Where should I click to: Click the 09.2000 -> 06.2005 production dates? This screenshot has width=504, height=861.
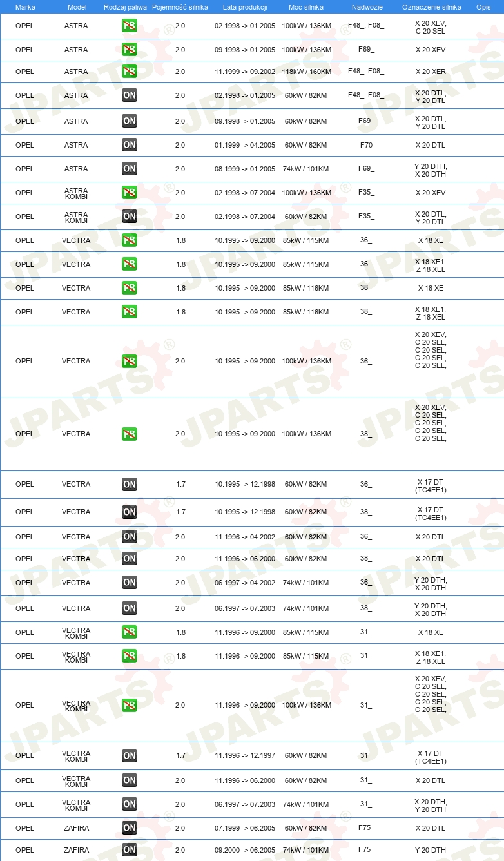pyautogui.click(x=245, y=850)
